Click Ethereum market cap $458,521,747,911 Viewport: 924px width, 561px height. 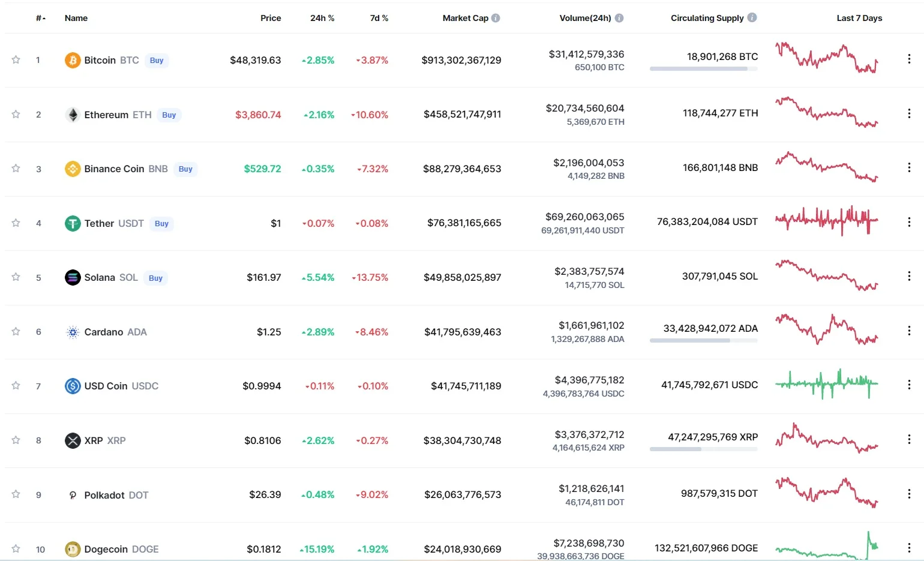tap(462, 114)
